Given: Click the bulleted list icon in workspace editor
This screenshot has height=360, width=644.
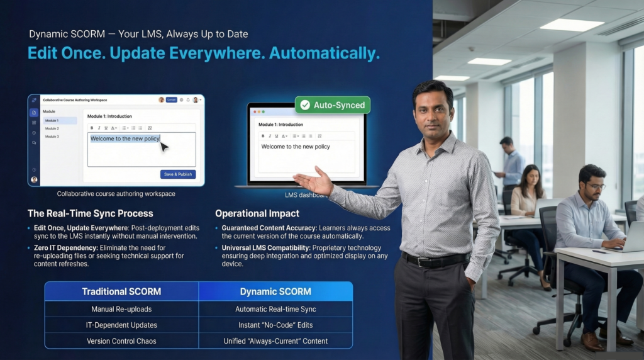Looking at the screenshot, I should point(133,128).
